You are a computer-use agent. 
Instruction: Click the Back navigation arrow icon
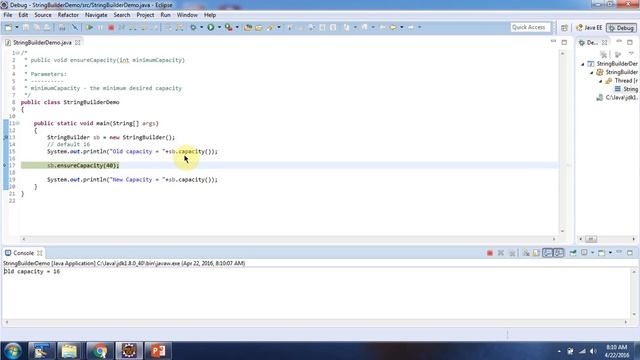pyautogui.click(x=382, y=27)
